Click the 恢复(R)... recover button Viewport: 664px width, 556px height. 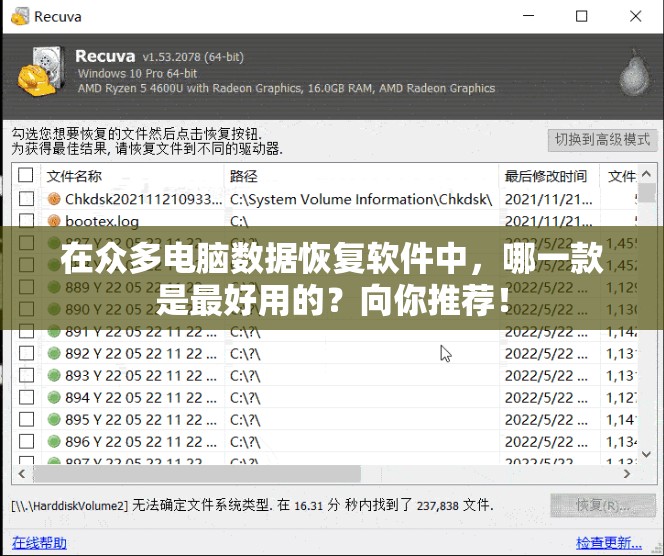[x=603, y=505]
